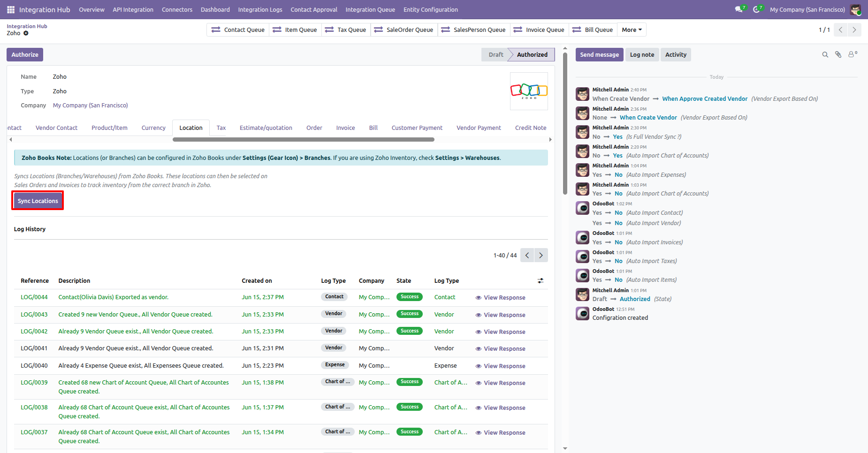Search chatter messages with magnifier icon
Viewport: 868px width, 453px height.
[825, 55]
